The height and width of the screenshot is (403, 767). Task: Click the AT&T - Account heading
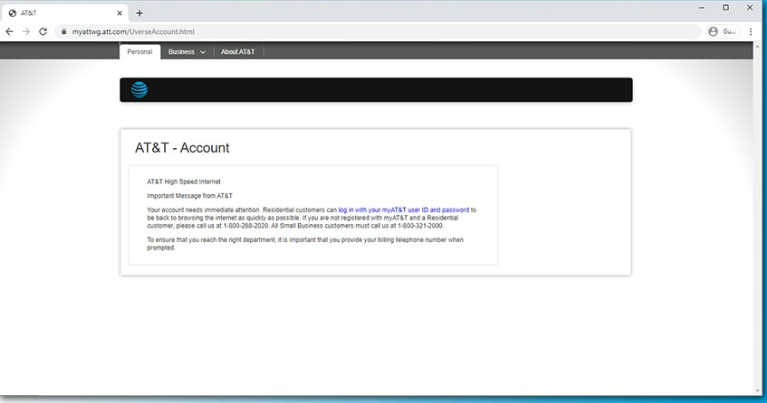[182, 148]
